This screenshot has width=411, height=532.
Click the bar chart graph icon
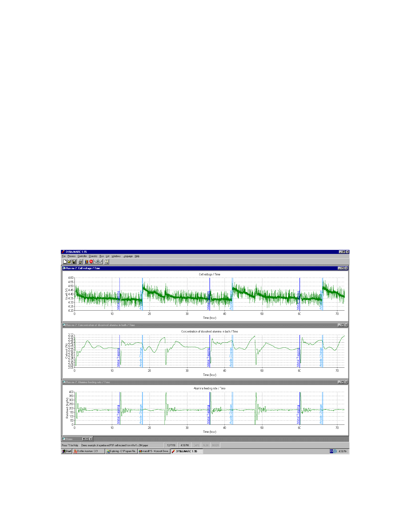point(86,262)
